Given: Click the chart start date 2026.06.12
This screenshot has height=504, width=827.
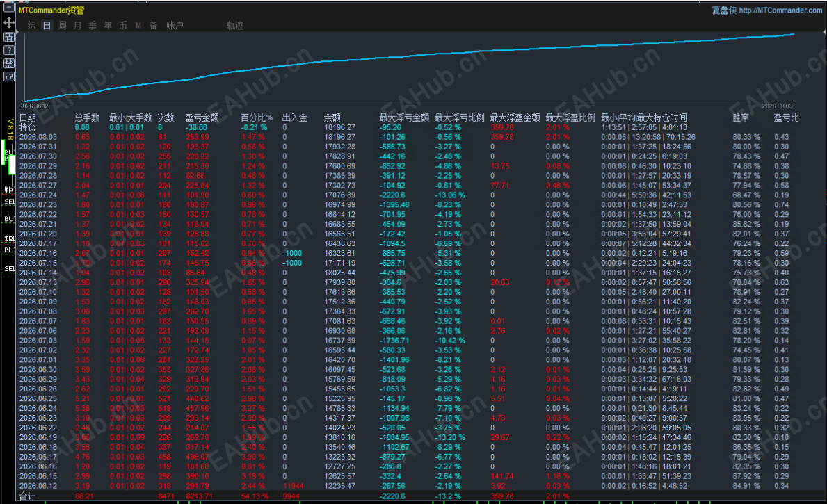Looking at the screenshot, I should (x=35, y=106).
